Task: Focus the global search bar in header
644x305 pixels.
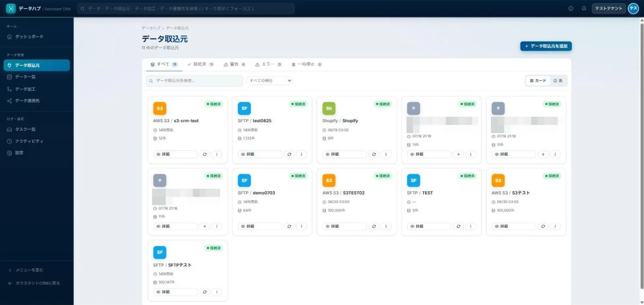Action: pyautogui.click(x=186, y=8)
